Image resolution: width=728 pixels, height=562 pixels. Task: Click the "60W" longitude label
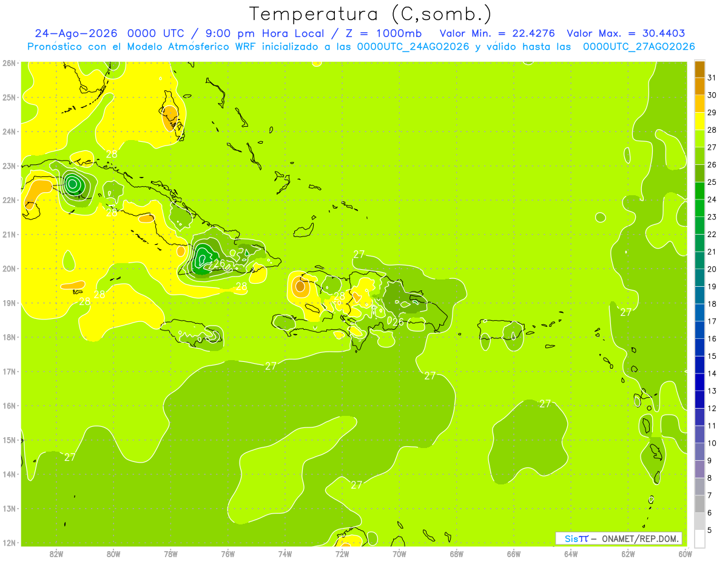tap(685, 554)
